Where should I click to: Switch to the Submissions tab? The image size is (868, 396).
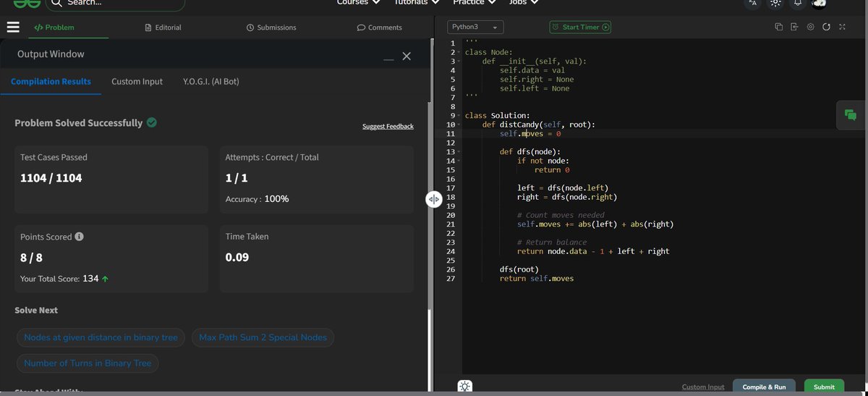point(271,28)
